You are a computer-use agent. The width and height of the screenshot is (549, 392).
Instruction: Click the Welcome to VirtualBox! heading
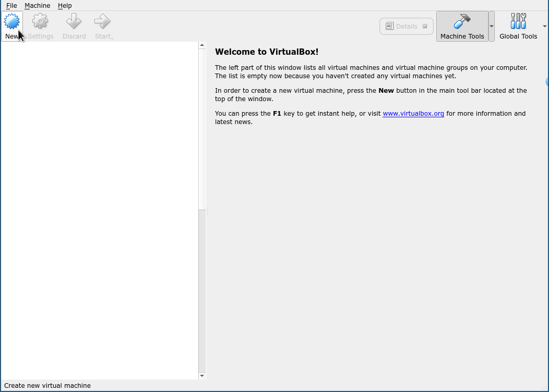tap(267, 52)
